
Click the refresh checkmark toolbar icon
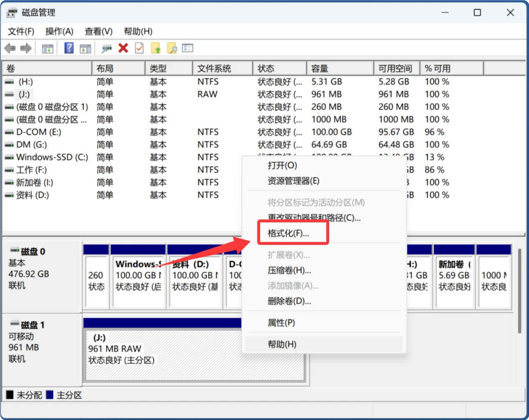pyautogui.click(x=139, y=48)
